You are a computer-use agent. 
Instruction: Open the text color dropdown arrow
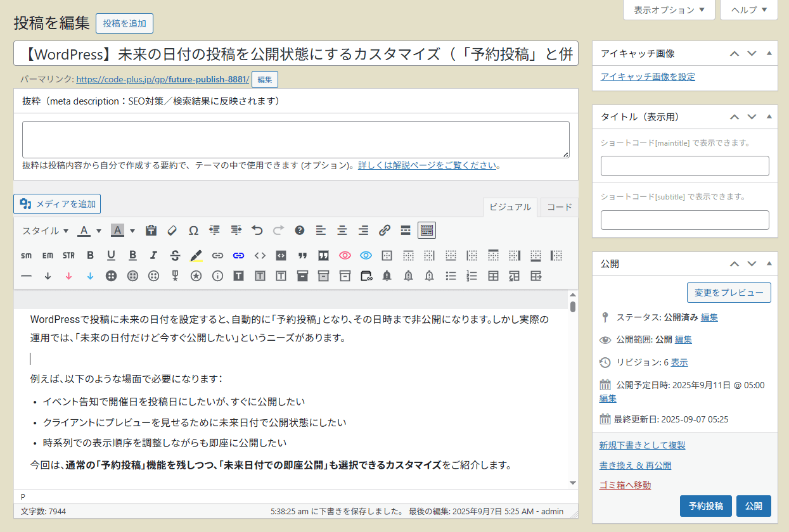[100, 231]
